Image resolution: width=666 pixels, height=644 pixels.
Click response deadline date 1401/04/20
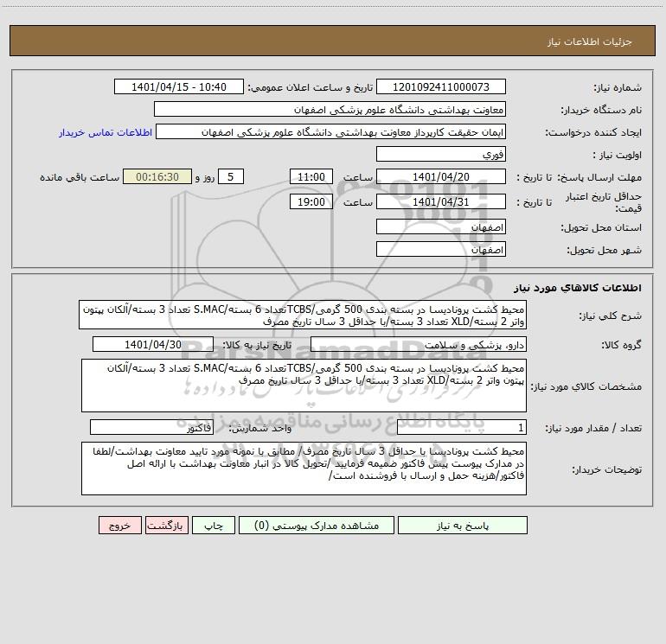(441, 176)
